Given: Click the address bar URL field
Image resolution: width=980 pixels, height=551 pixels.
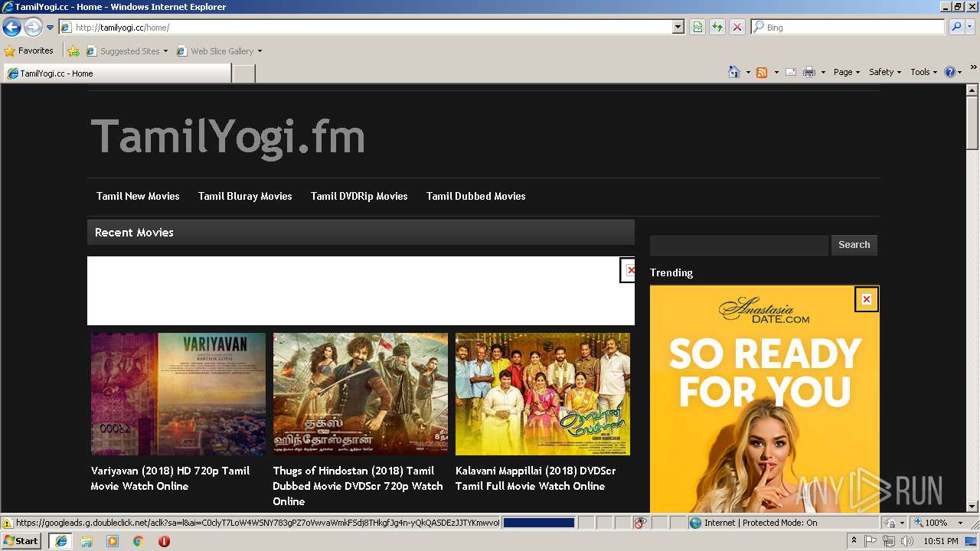Looking at the screenshot, I should [366, 28].
